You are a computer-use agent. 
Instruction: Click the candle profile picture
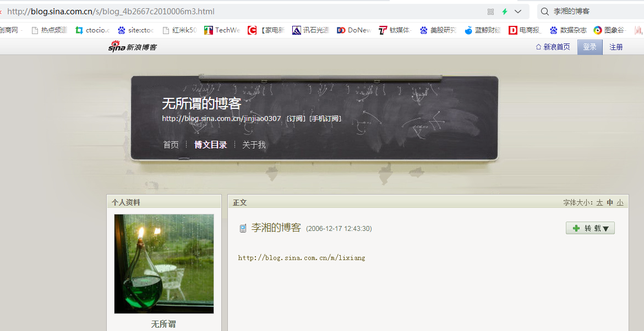click(x=164, y=264)
